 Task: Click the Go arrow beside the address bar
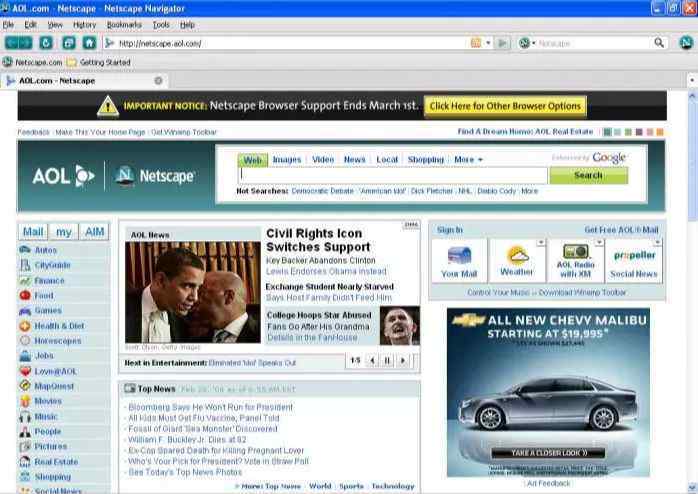[x=503, y=43]
